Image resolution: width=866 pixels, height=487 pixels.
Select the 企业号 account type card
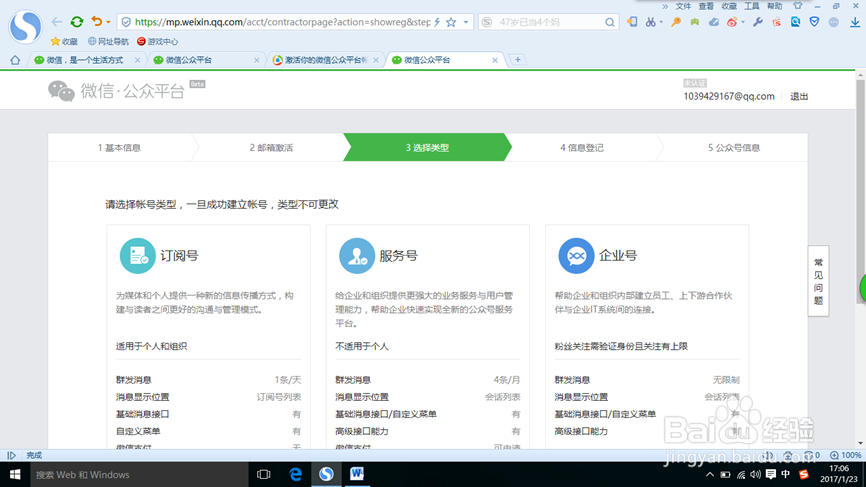tap(647, 337)
